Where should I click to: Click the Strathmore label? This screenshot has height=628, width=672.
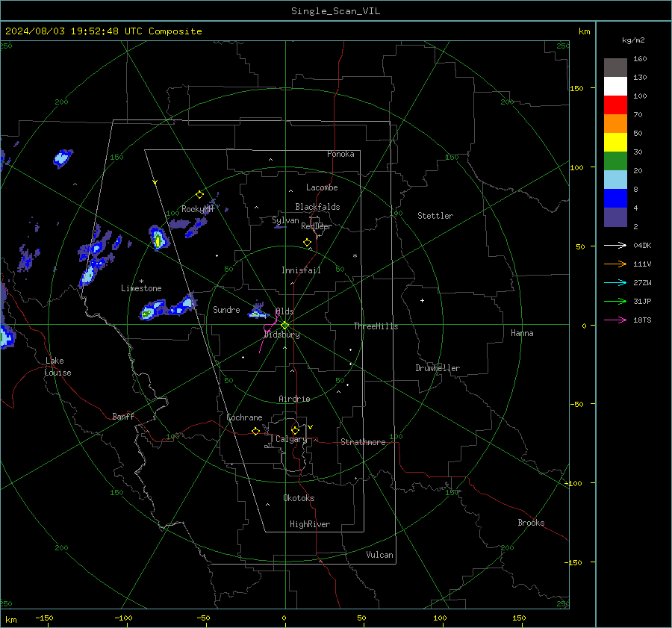click(363, 442)
